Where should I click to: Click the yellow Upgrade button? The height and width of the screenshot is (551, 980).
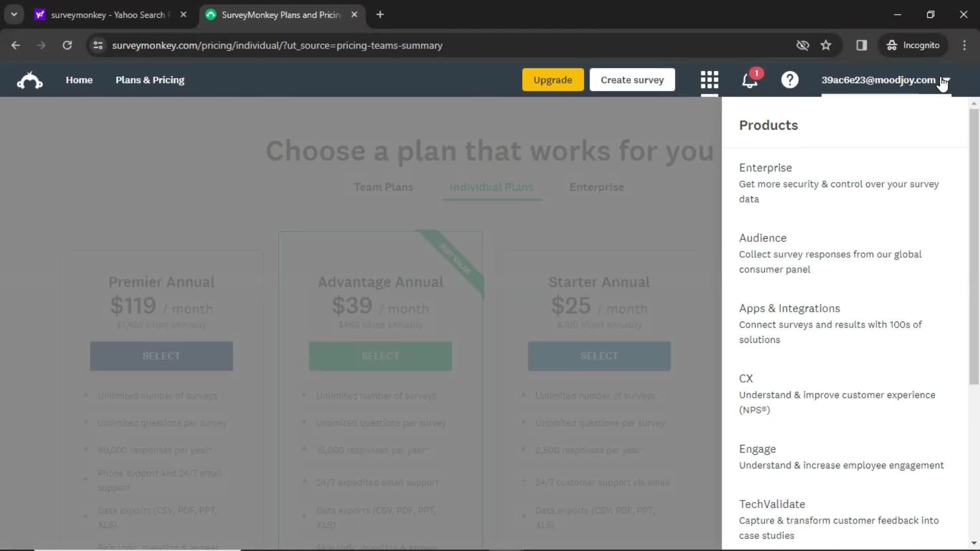pyautogui.click(x=553, y=80)
